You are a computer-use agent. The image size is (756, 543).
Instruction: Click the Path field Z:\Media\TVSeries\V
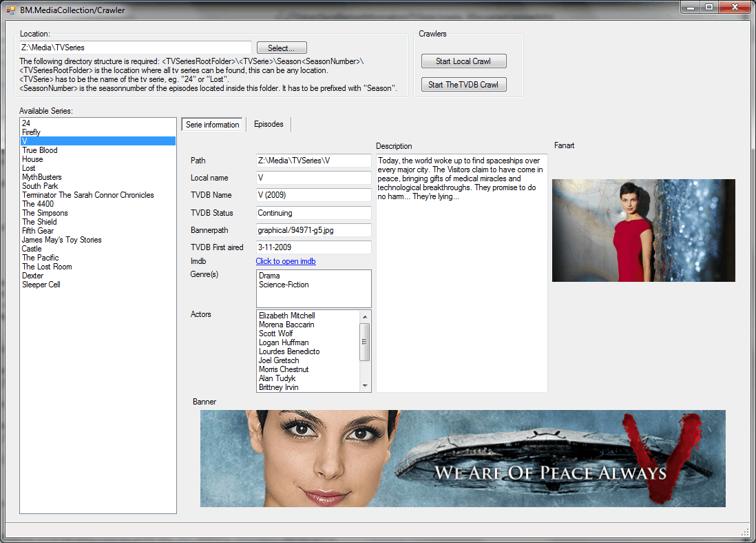point(313,161)
